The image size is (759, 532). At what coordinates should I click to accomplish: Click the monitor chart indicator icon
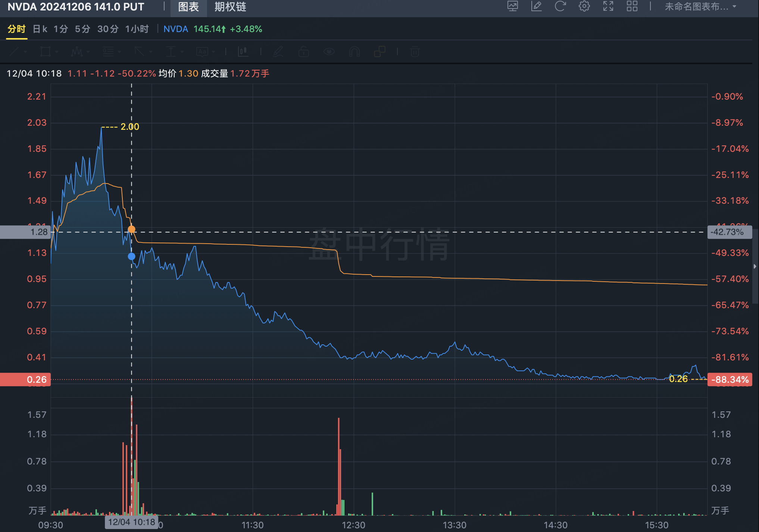point(513,6)
